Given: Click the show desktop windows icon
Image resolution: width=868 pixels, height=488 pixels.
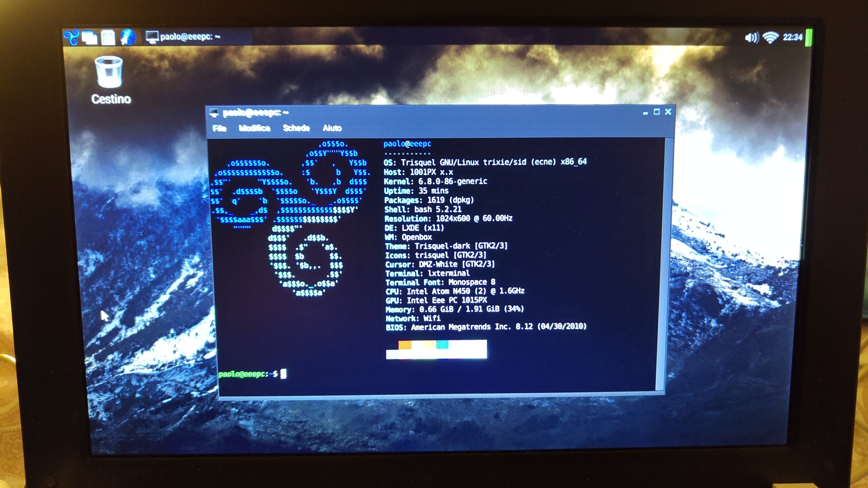Looking at the screenshot, I should (x=90, y=38).
